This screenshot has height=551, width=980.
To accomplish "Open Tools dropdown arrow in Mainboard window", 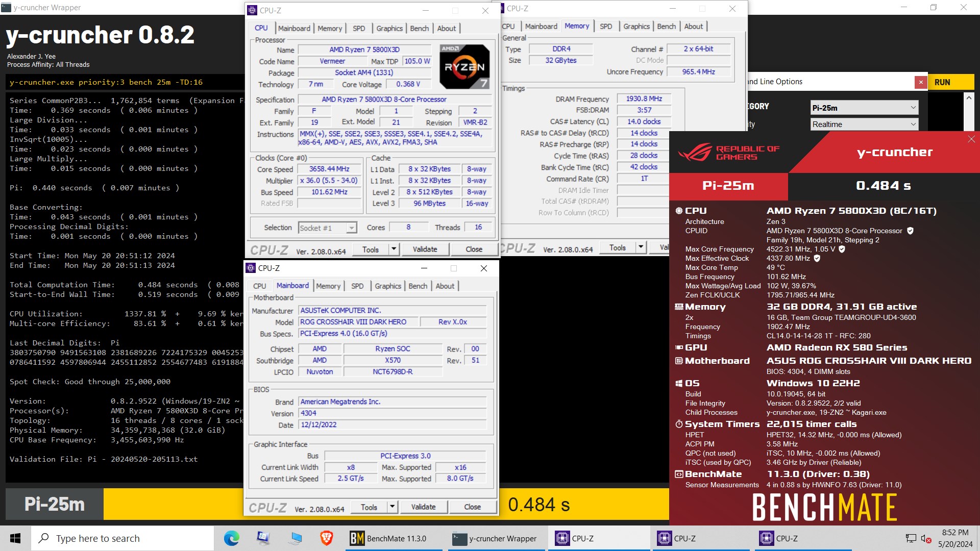I will pyautogui.click(x=392, y=507).
